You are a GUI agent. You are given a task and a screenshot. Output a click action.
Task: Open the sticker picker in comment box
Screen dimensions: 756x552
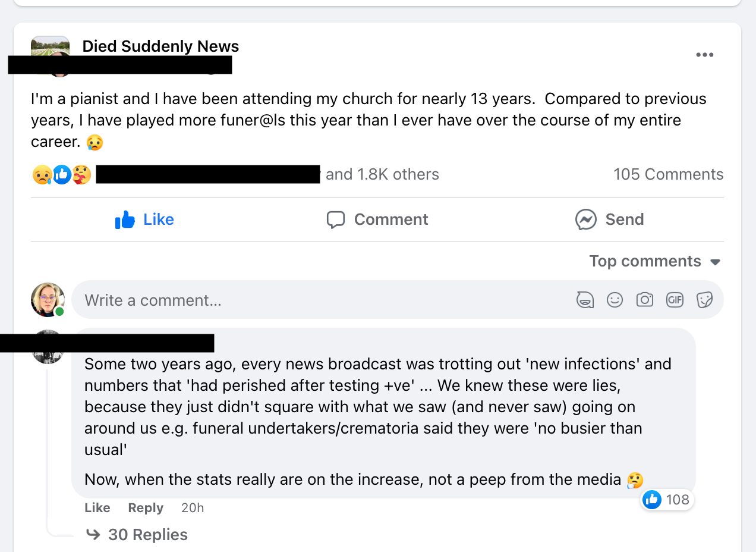pyautogui.click(x=704, y=300)
